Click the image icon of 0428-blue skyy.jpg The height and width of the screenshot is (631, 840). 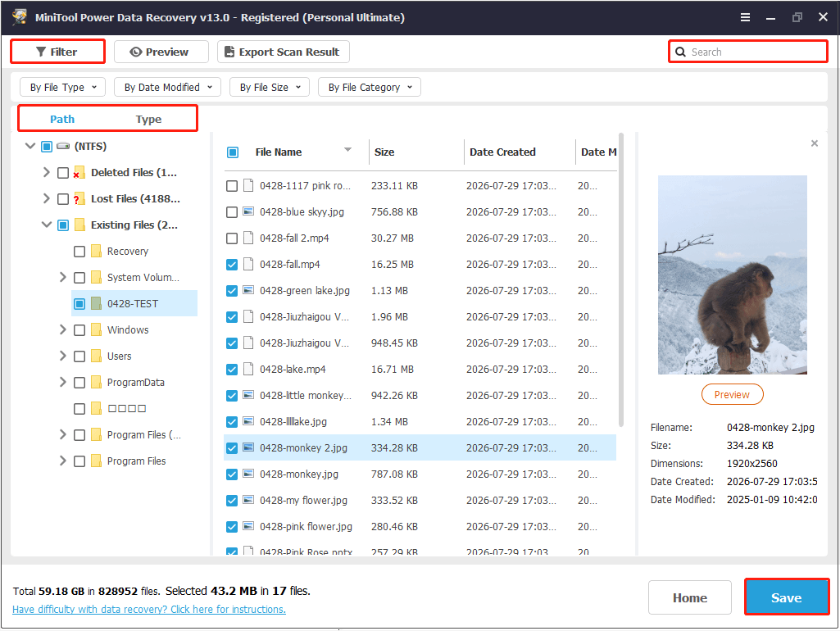click(248, 211)
